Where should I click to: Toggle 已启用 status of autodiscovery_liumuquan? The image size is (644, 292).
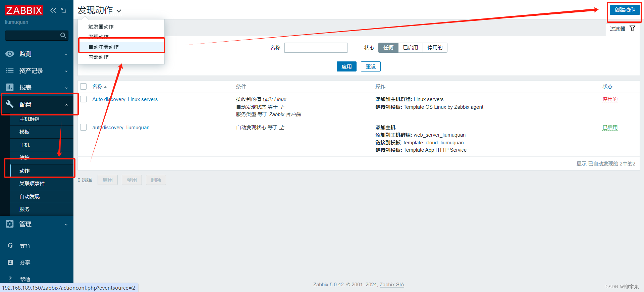coord(610,128)
